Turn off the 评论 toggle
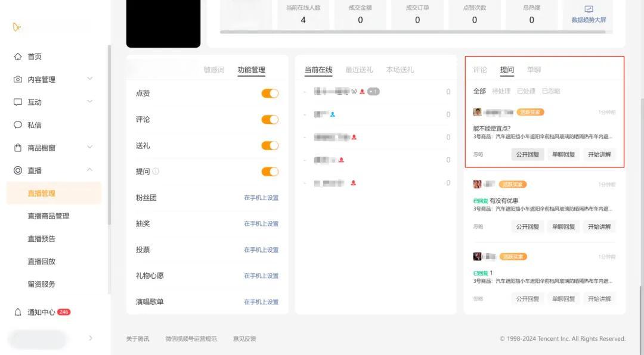The height and width of the screenshot is (355, 644). point(270,119)
